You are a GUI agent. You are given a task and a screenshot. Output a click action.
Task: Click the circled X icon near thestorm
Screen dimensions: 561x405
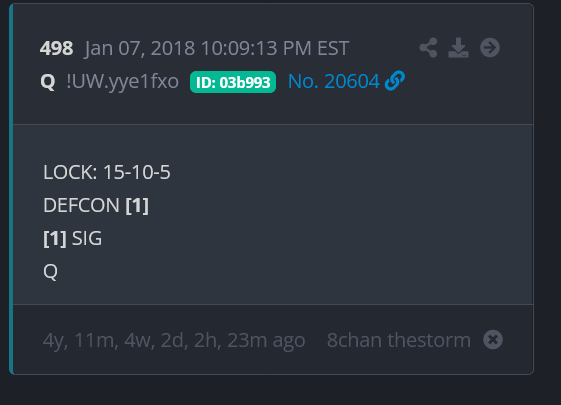[493, 340]
